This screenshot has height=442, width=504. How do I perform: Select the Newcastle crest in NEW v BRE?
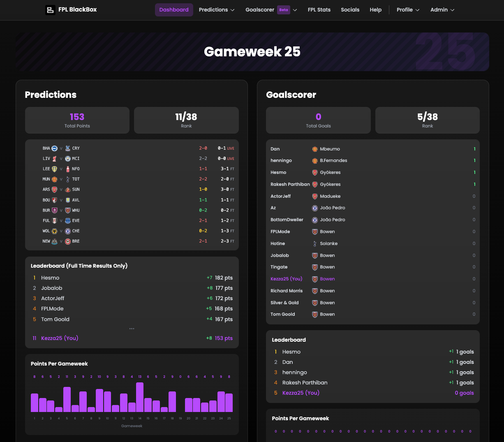click(x=54, y=241)
